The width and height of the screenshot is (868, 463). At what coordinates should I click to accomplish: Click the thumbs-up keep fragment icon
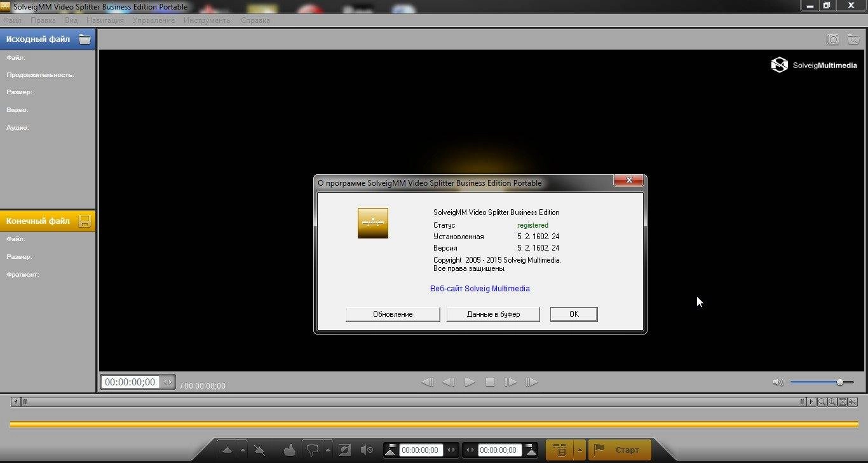coord(289,450)
